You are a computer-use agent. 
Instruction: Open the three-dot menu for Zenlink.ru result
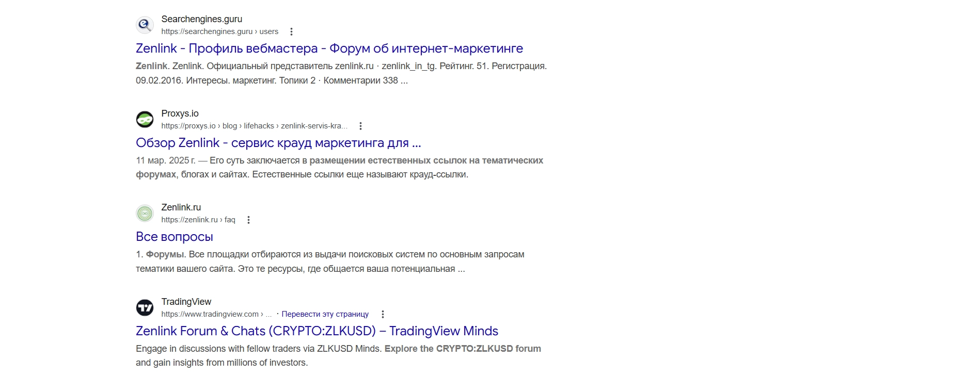pos(248,220)
